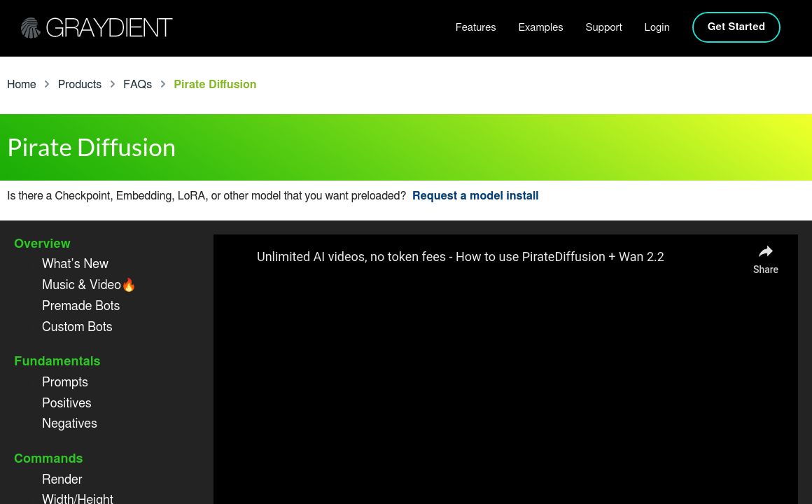Click the Render command link

62,479
